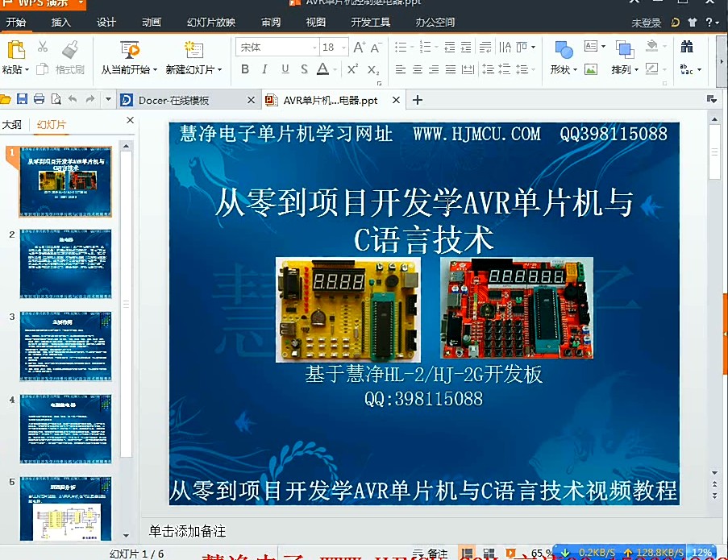Open the 排列 dropdown arrow
The image size is (728, 560).
coord(637,70)
